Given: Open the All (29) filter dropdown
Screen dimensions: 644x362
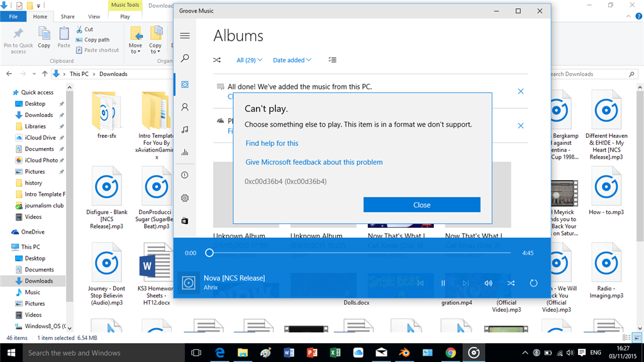Looking at the screenshot, I should [249, 60].
